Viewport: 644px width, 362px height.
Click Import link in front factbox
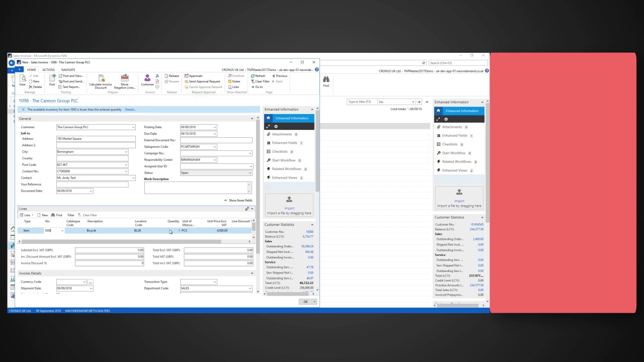point(289,208)
